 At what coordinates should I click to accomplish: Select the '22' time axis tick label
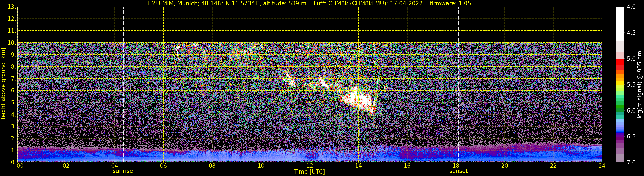coord(553,166)
